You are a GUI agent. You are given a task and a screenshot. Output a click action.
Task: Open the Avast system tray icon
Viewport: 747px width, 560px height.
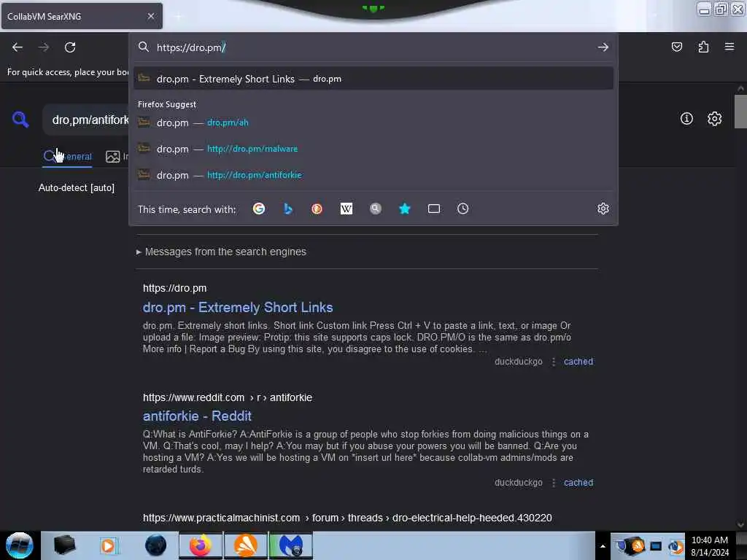[x=638, y=545]
